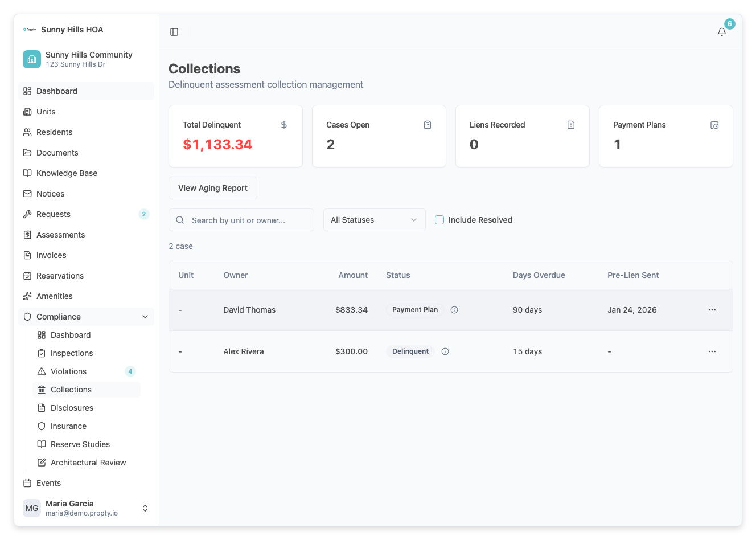Image resolution: width=756 pixels, height=540 pixels.
Task: Click the Documents folder icon
Action: (27, 153)
